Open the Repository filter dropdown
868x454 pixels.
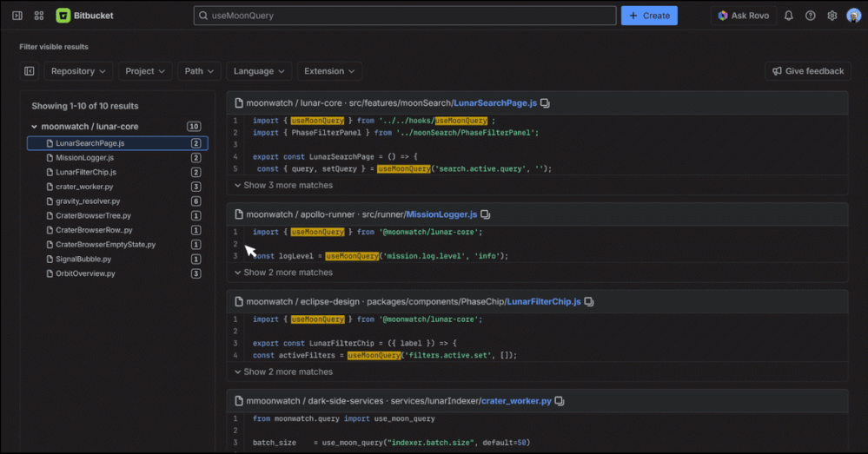click(x=78, y=71)
